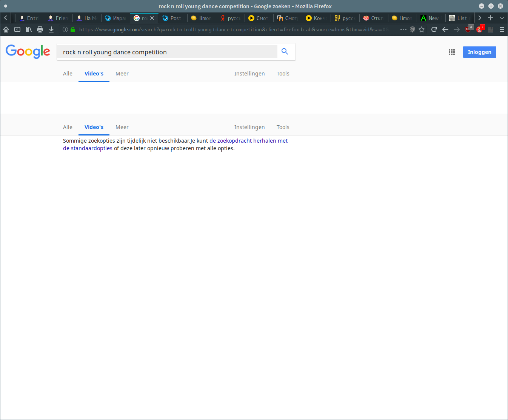Switch to the Yandex русск tab
This screenshot has height=420, width=508.
point(230,18)
